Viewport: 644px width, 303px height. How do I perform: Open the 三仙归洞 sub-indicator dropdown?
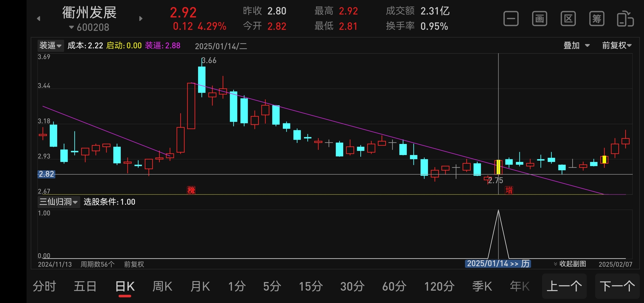click(58, 202)
